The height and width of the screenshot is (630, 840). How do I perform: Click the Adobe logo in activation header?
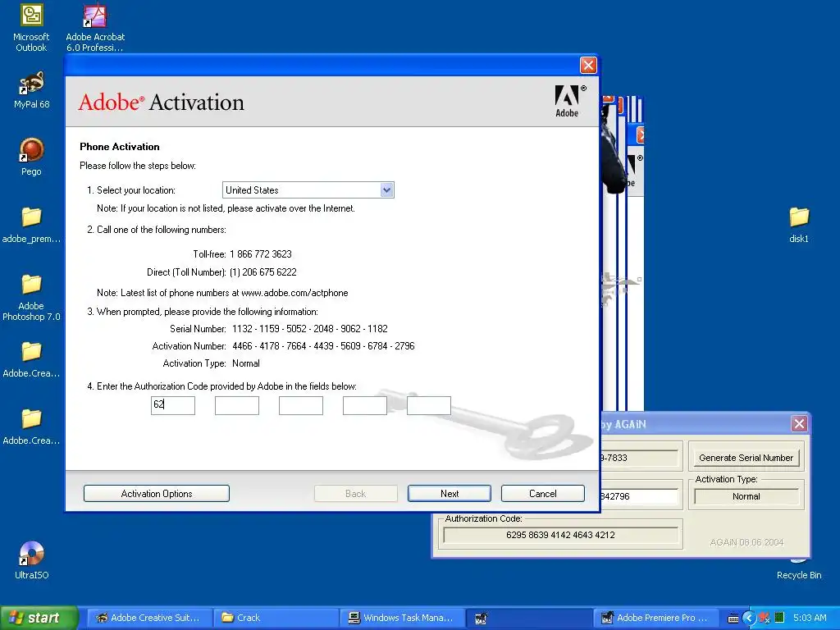click(x=569, y=101)
